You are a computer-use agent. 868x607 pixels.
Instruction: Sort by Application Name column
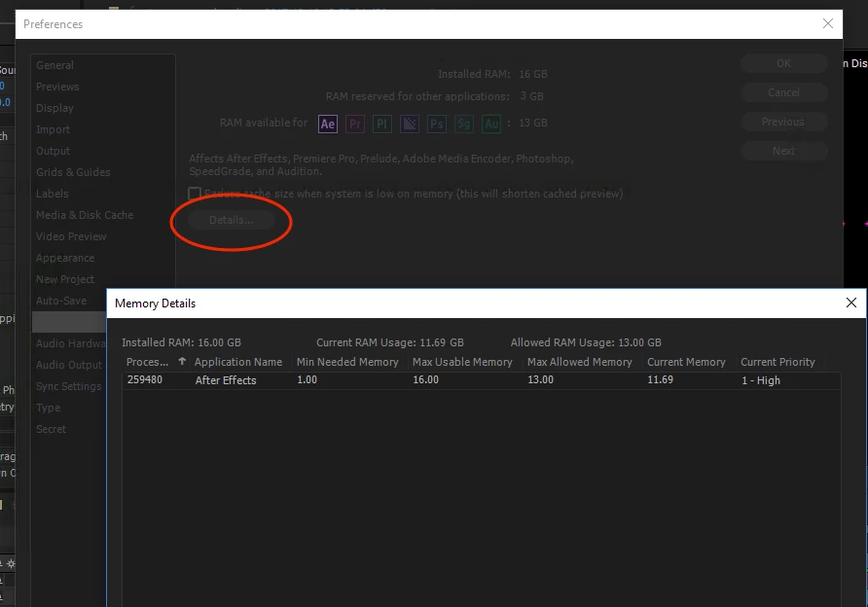point(238,362)
